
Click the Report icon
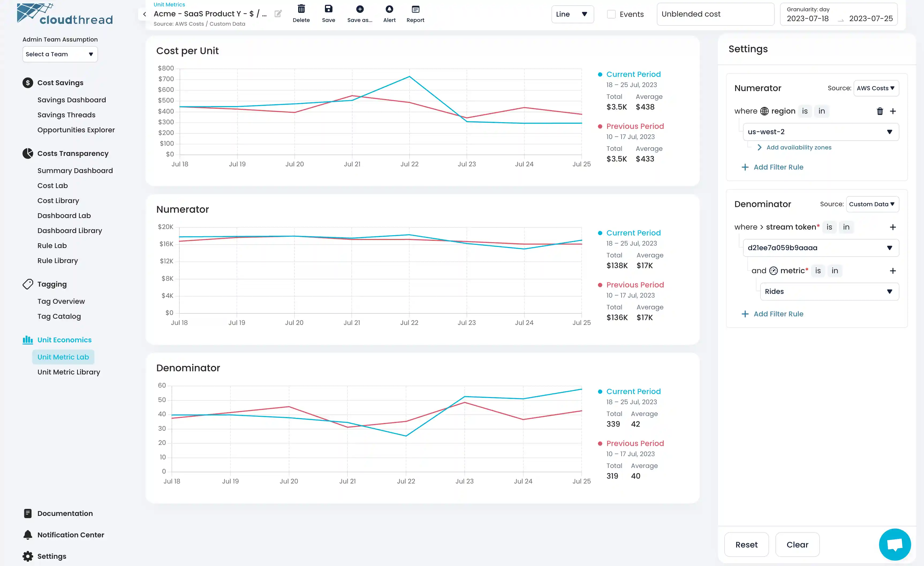point(415,9)
